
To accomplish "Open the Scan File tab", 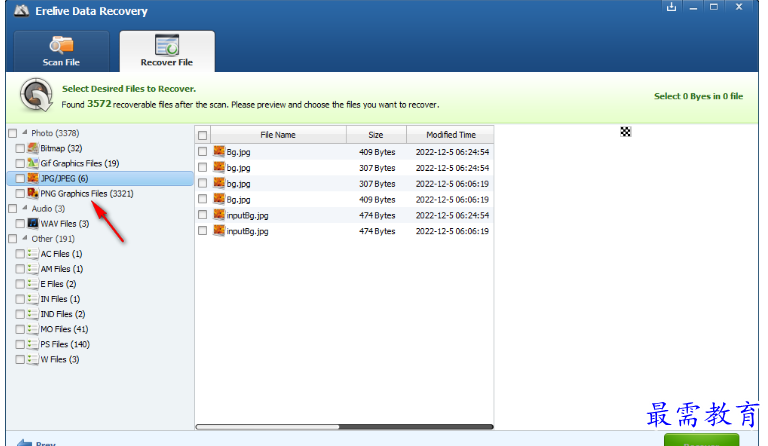I will click(x=61, y=51).
